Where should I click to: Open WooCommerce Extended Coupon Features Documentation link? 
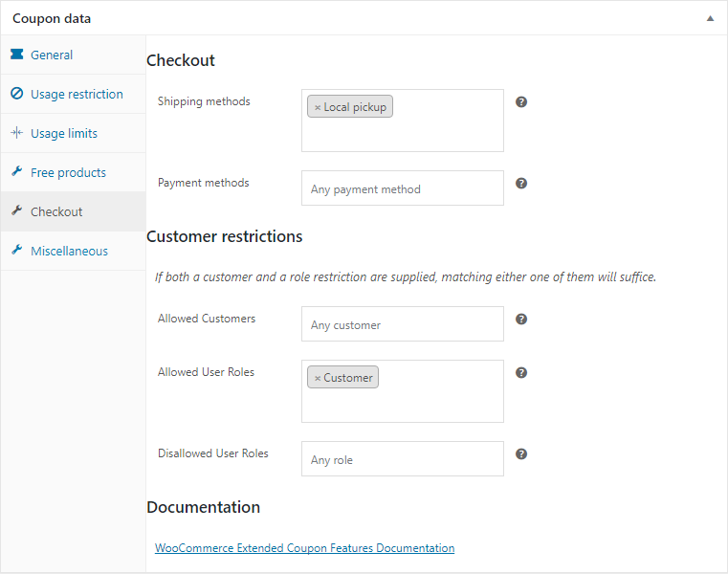click(304, 548)
